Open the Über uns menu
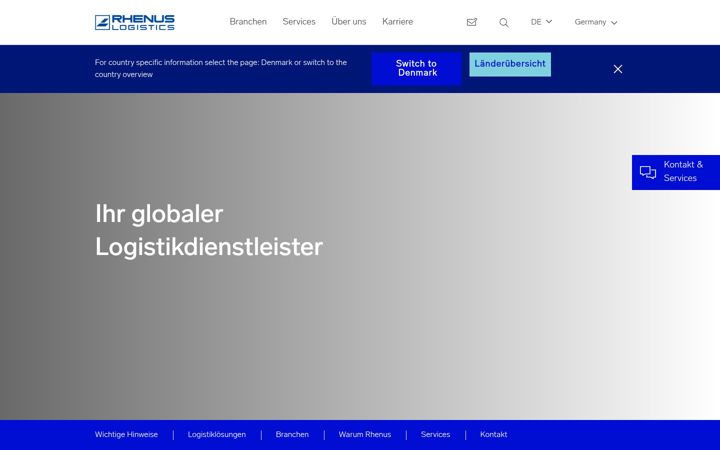Screen dimensions: 720x450 pyautogui.click(x=349, y=22)
